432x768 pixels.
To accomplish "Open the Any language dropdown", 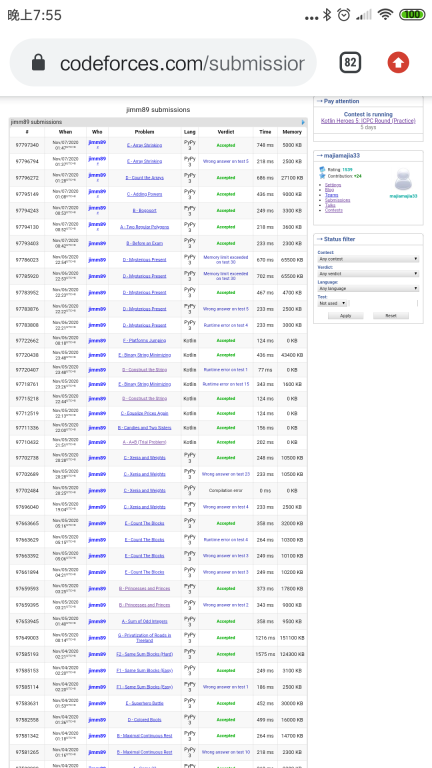I will [x=368, y=288].
